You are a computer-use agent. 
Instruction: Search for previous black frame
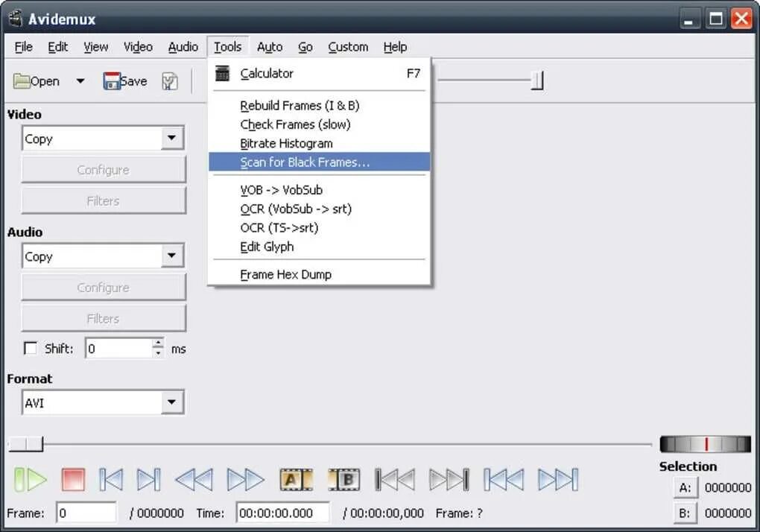(395, 479)
